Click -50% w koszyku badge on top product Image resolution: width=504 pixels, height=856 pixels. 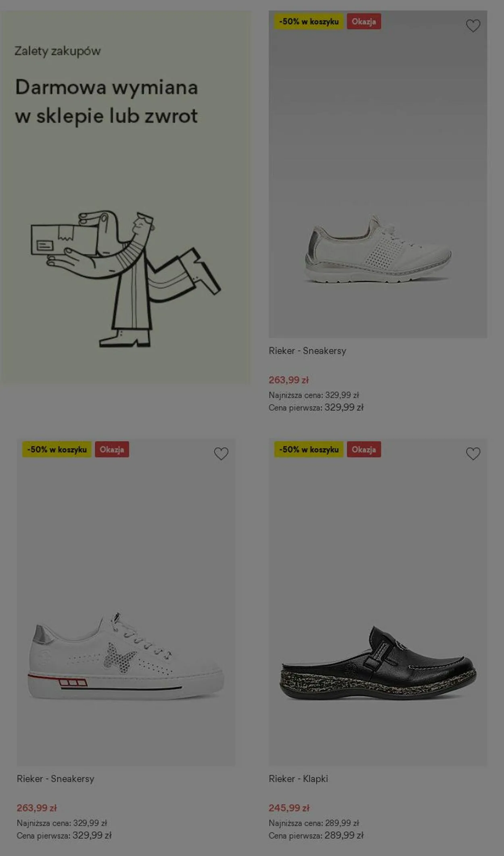coord(309,22)
